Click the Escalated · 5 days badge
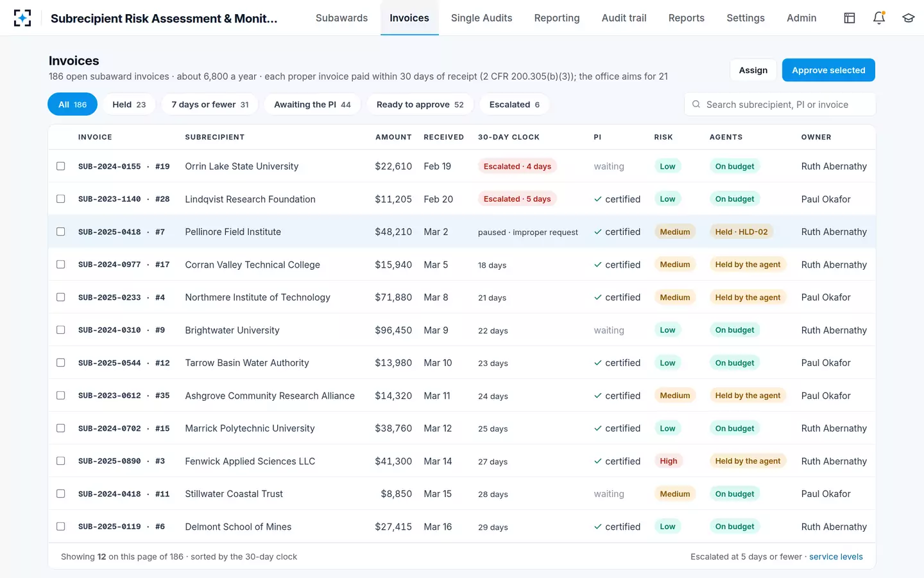Screen dimensions: 924x578 517,199
